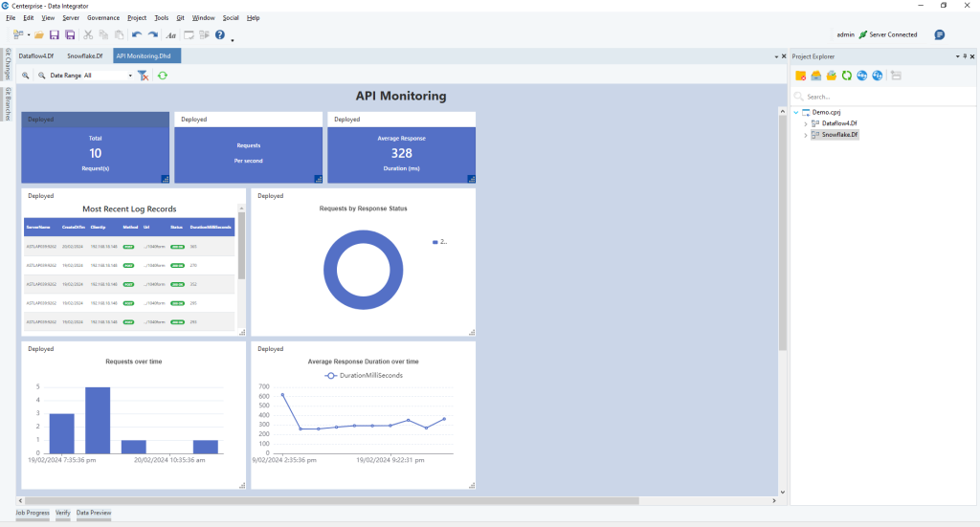Screen dimensions: 980x527
Task: Click green refresh icon in Project Explorer
Action: (846, 76)
